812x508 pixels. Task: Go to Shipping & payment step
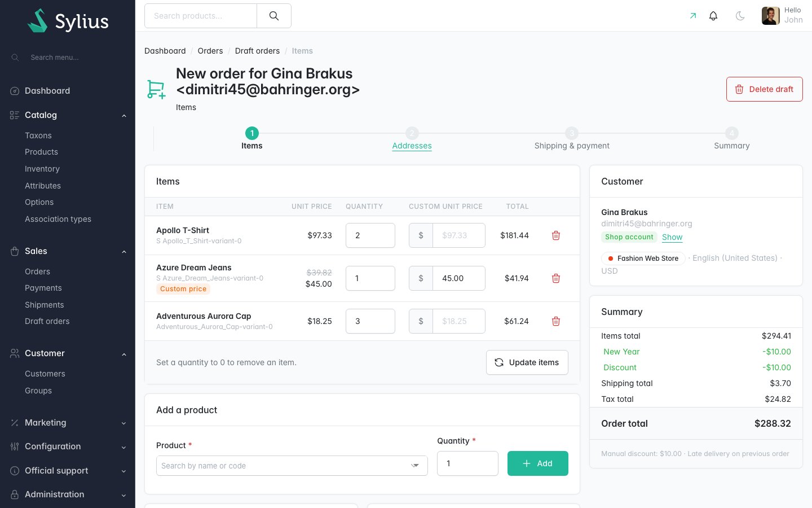(x=572, y=146)
